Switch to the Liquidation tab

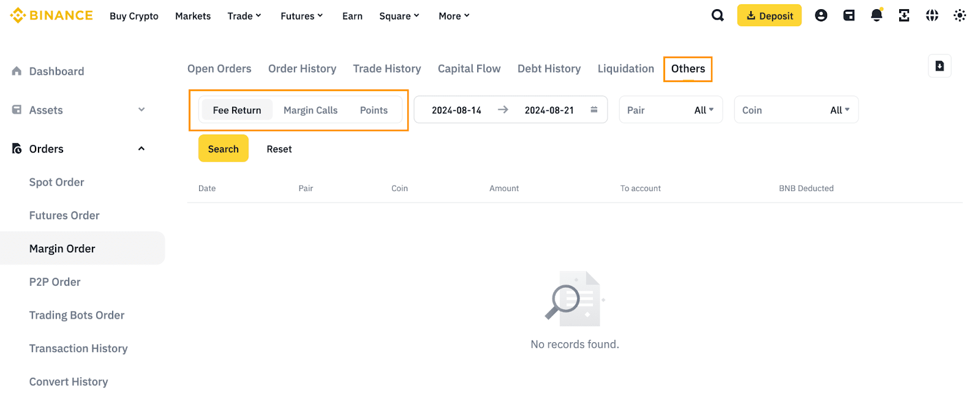point(626,69)
